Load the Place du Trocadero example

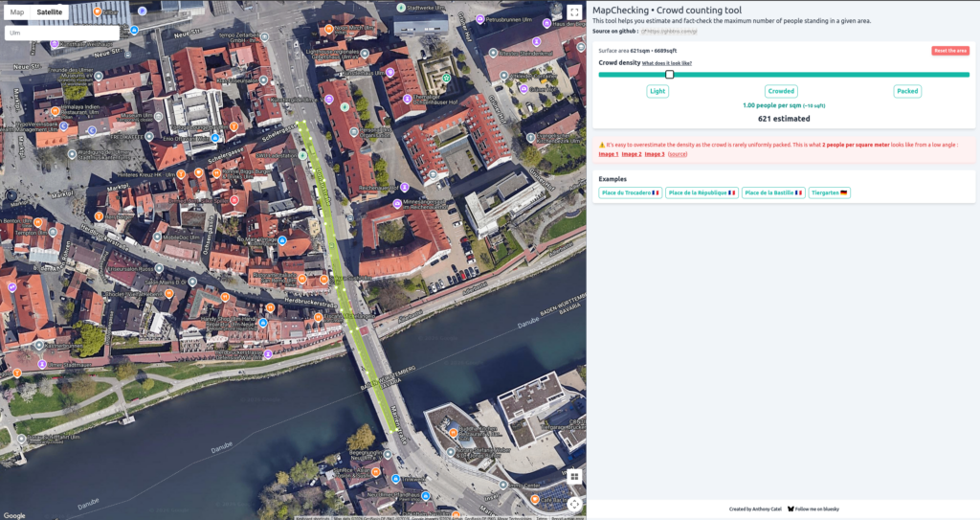coord(630,193)
